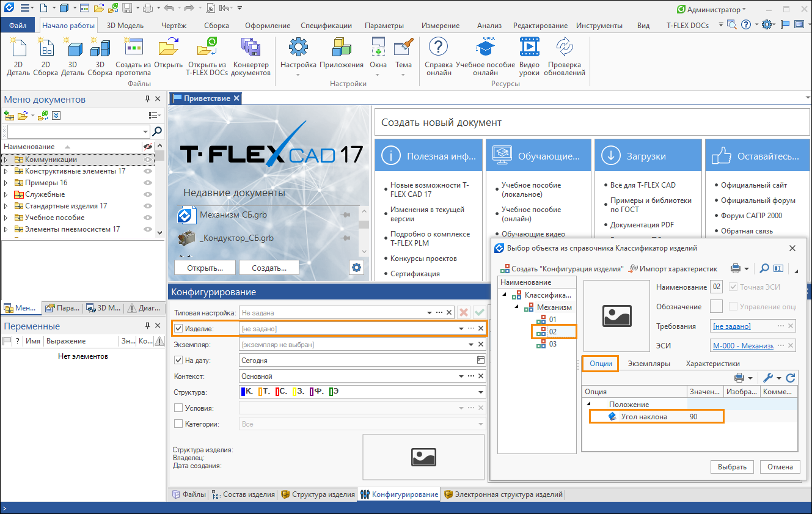812x514 pixels.
Task: Switch to Структура изделия bottom tab
Action: (318, 494)
